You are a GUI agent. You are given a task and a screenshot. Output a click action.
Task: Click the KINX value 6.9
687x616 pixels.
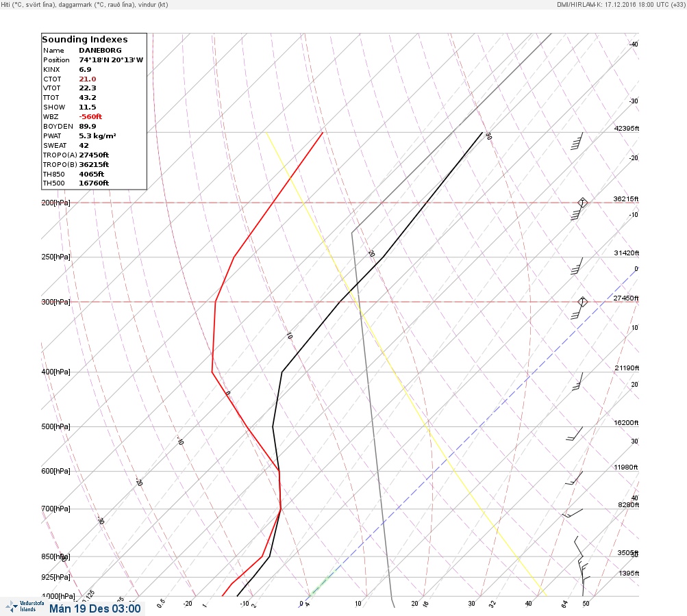coord(85,70)
